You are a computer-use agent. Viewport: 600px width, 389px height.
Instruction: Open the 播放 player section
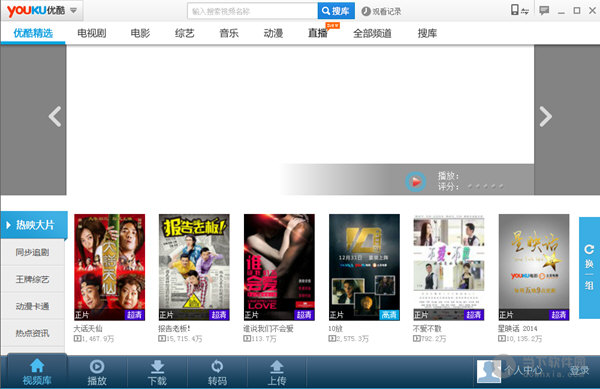click(x=97, y=372)
